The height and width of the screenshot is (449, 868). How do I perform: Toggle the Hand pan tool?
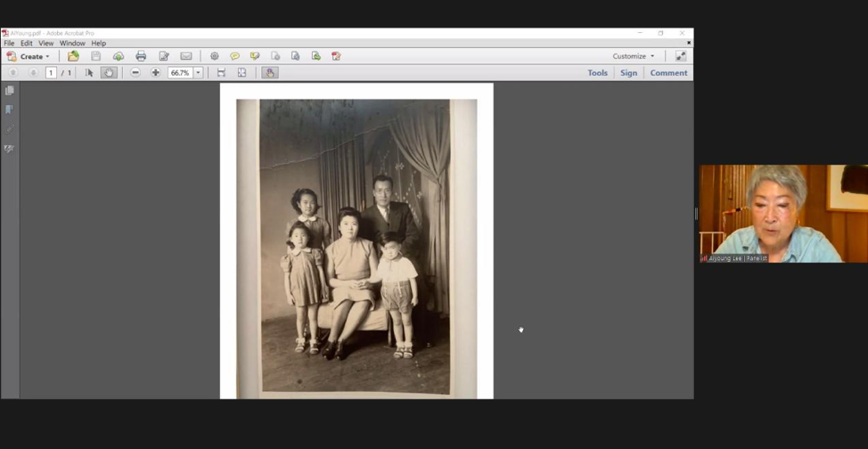point(109,72)
